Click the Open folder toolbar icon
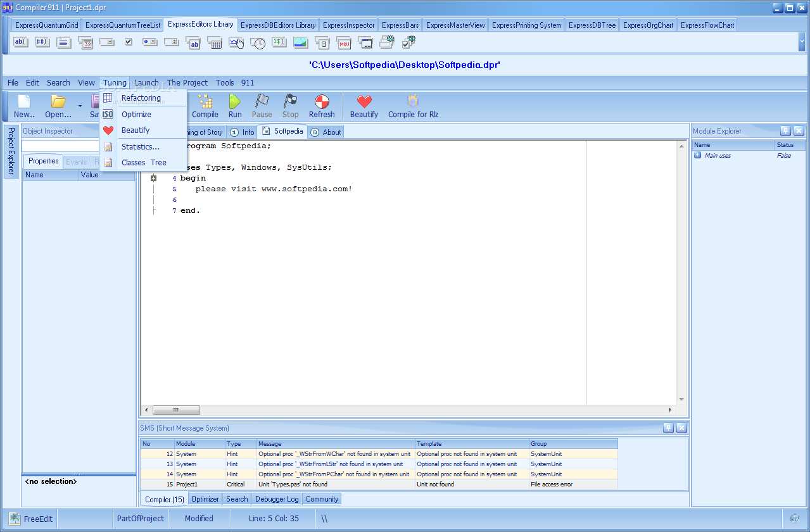Screen dimensions: 810x532 point(58,101)
